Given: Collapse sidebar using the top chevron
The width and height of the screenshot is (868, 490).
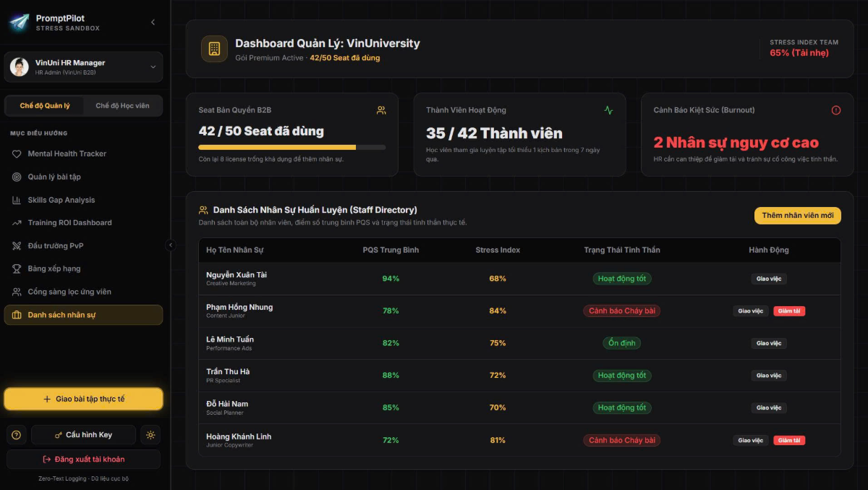Looking at the screenshot, I should pyautogui.click(x=153, y=22).
